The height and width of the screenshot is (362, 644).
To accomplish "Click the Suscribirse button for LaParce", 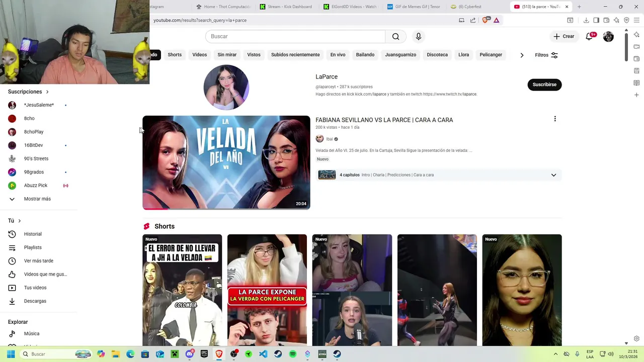I will (x=544, y=84).
